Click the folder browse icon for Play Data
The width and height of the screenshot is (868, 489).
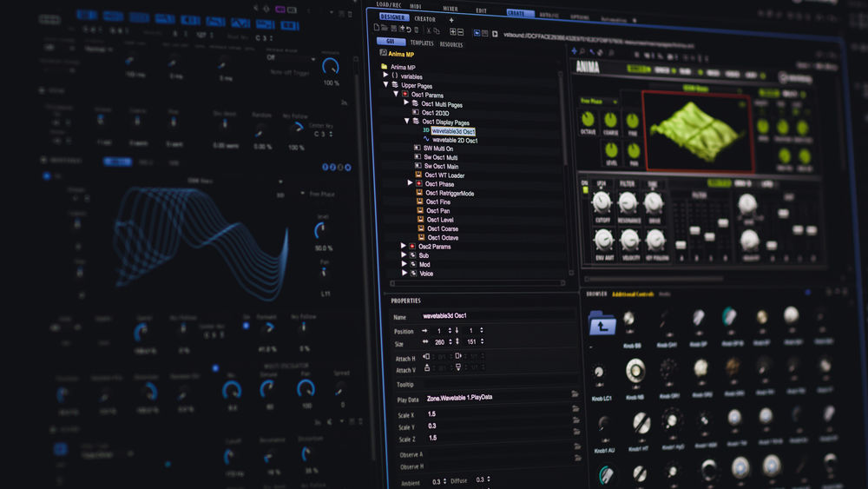[x=575, y=393]
